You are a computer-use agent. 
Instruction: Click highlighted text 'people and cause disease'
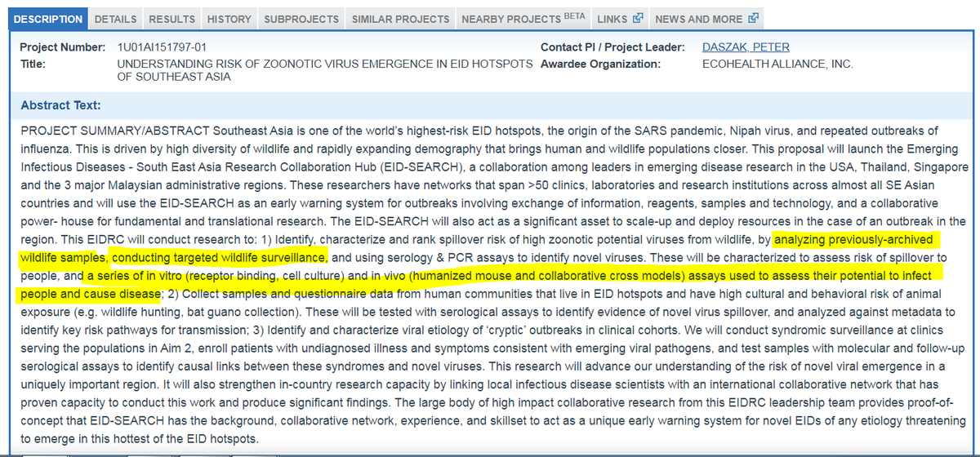point(90,294)
